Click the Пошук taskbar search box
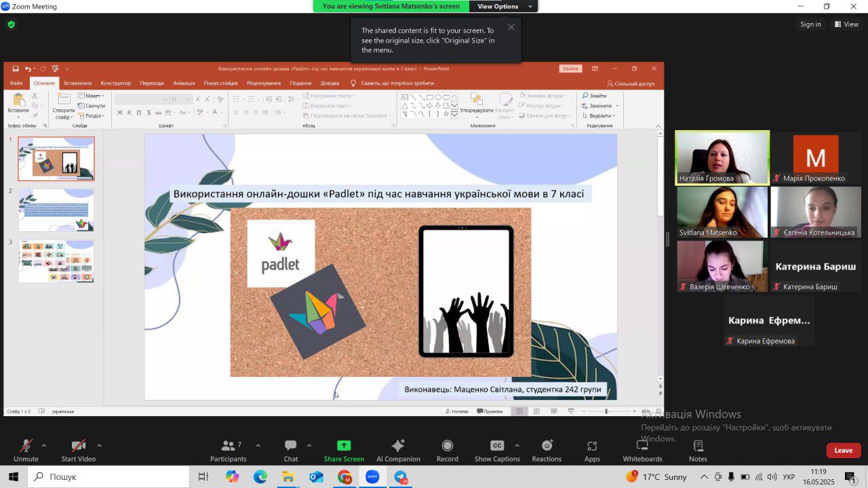 108,476
